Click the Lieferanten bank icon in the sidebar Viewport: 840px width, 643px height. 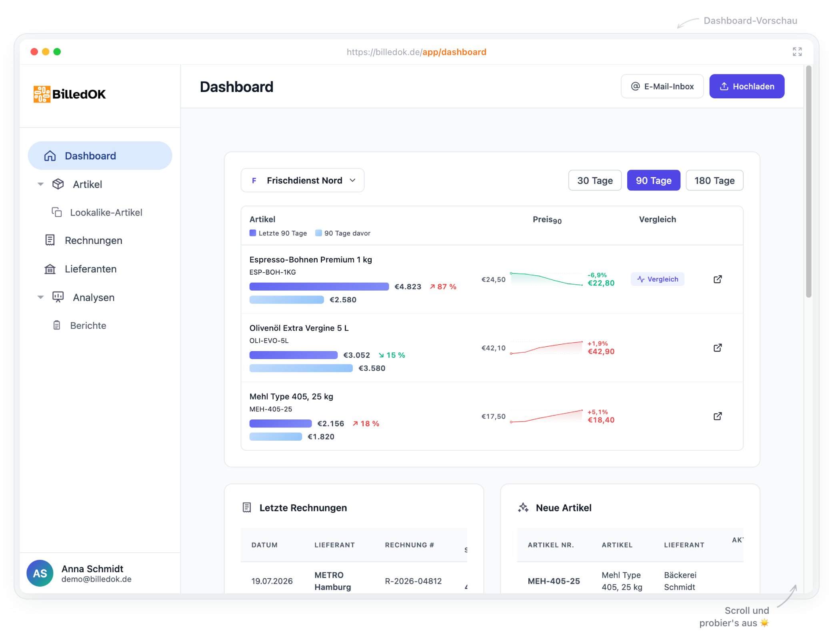pos(50,269)
